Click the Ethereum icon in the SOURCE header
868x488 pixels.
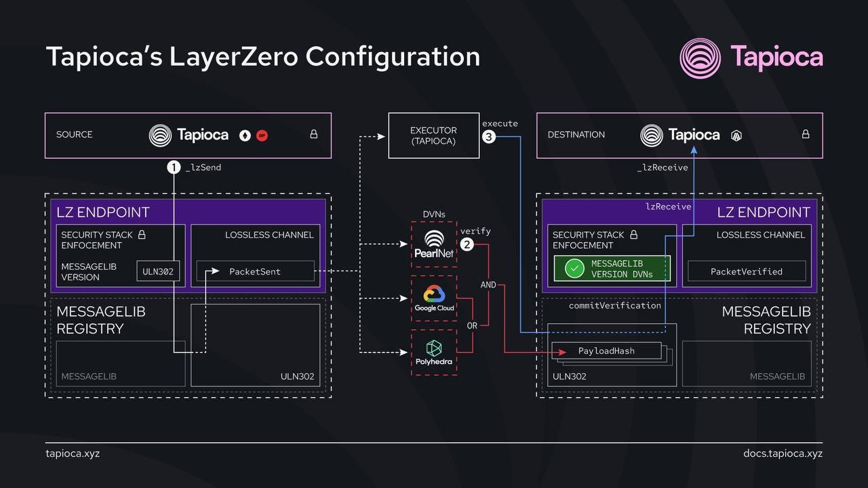[x=245, y=135]
